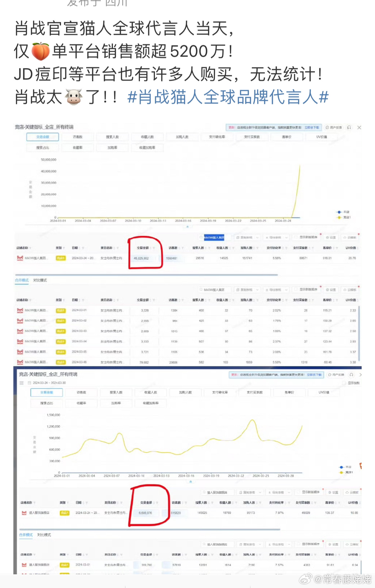
Task: Open 导出表格 dropdown above the 399,760 row
Action: click(279, 544)
